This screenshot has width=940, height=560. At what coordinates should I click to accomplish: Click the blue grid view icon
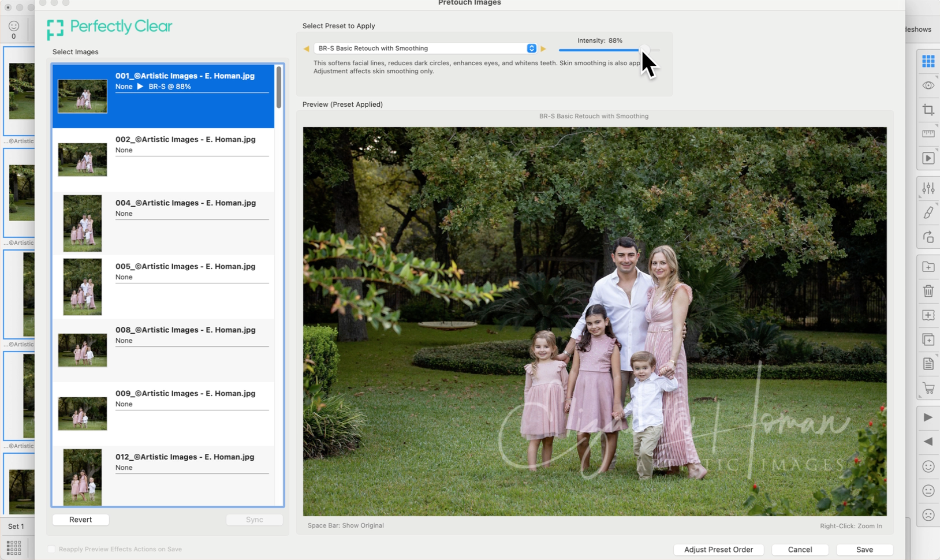[x=928, y=61]
